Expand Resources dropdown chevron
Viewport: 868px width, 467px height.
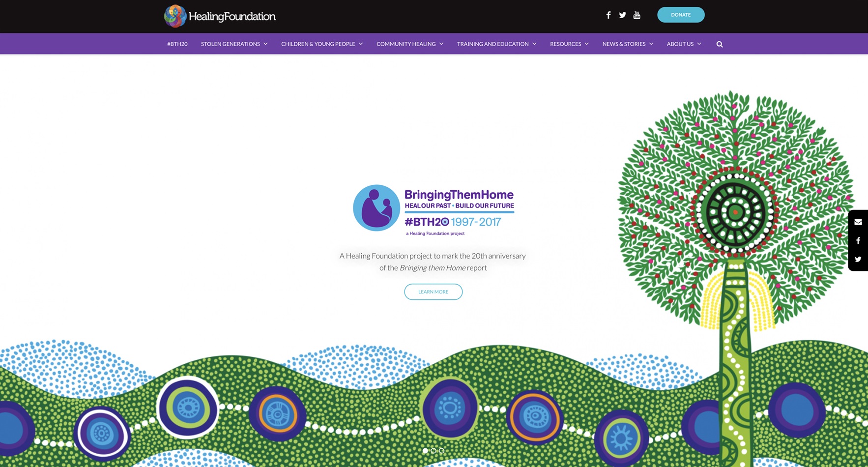(x=586, y=44)
